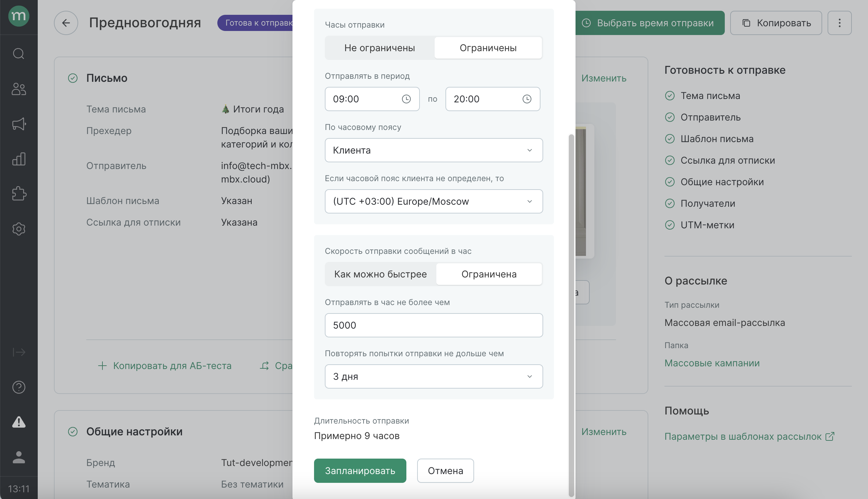Edit the end time 20:00 field

click(493, 99)
